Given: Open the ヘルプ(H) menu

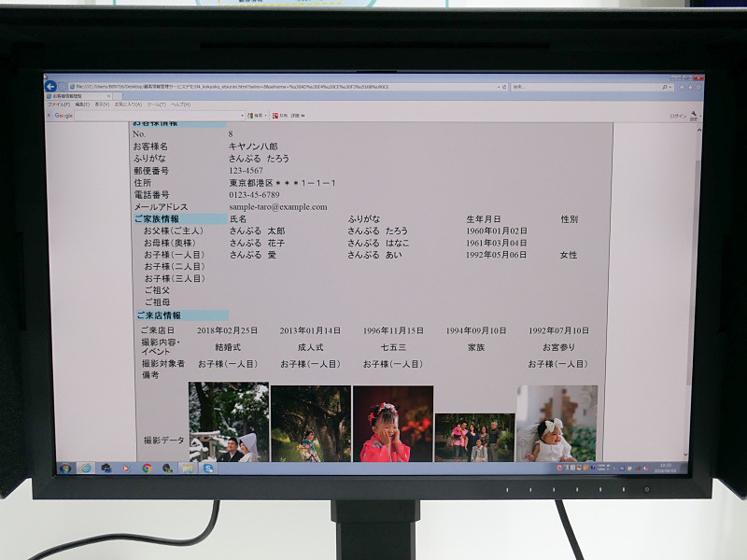Looking at the screenshot, I should [x=180, y=105].
